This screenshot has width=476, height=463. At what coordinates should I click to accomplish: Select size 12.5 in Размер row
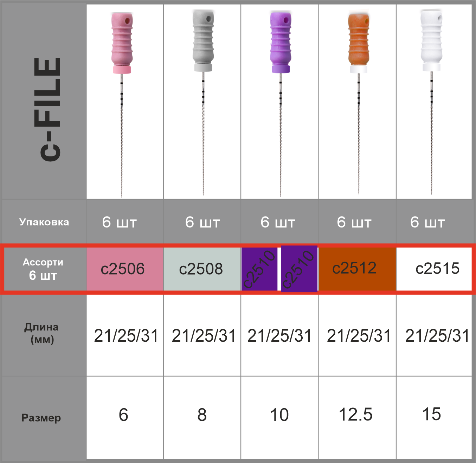point(355,414)
